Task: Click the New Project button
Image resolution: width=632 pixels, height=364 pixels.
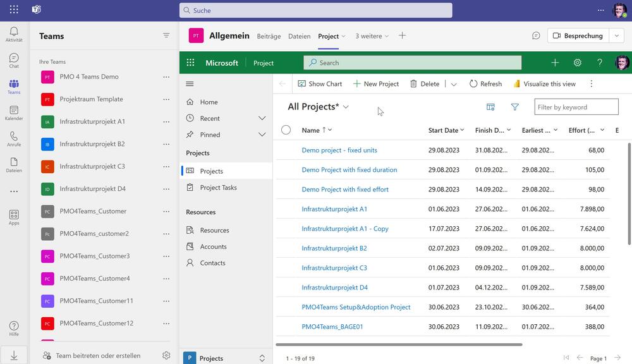Action: 376,83
